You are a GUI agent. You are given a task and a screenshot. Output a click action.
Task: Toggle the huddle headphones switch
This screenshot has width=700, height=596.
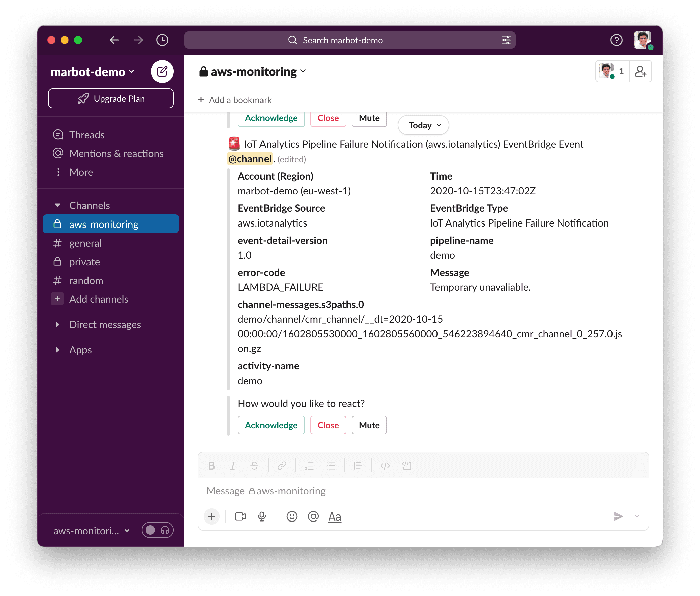[x=157, y=530]
